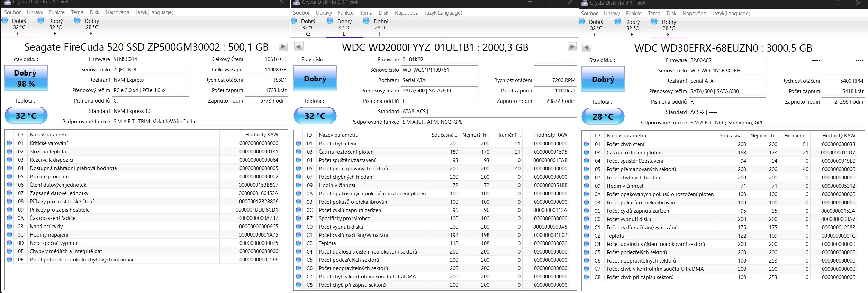Click status orb beside Teplota row in WD30EFRX window

(586, 236)
